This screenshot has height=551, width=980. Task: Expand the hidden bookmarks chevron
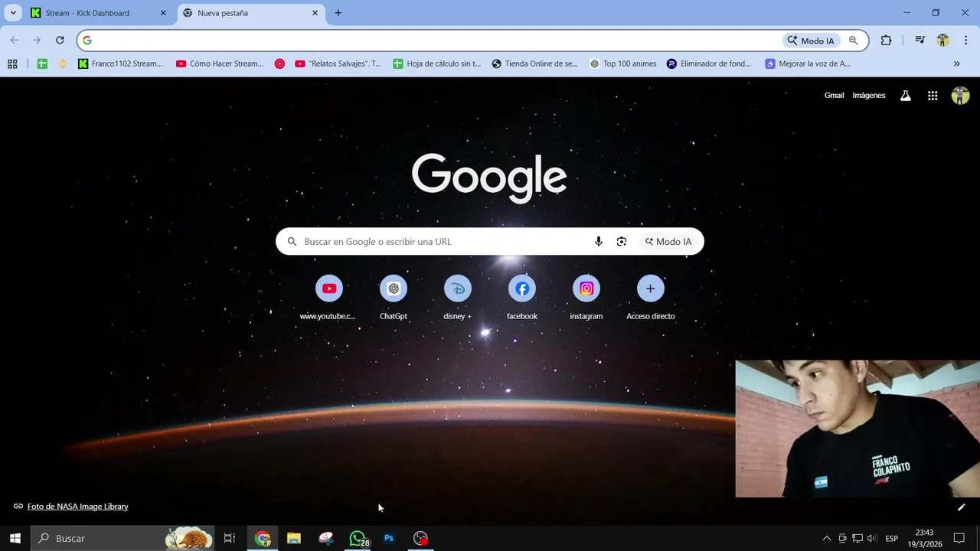[956, 64]
